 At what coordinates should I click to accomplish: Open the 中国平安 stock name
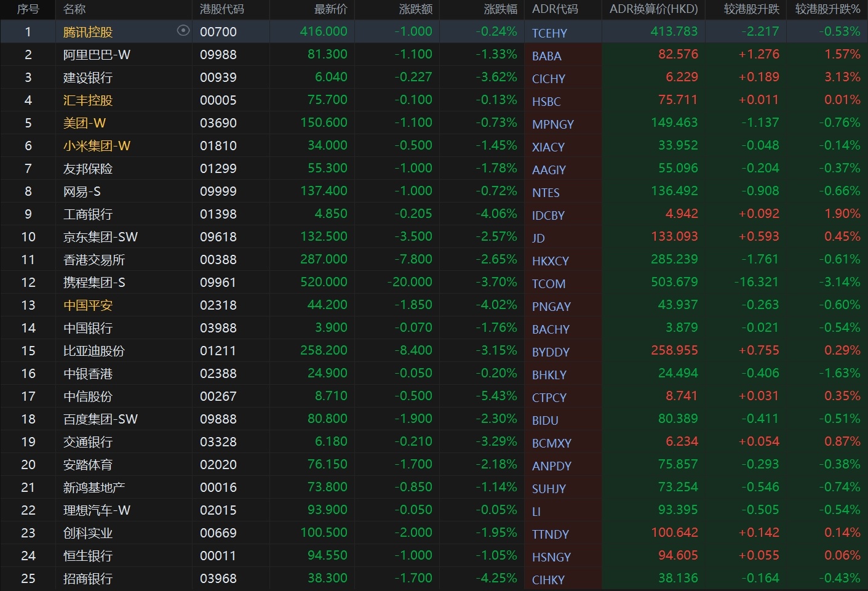pyautogui.click(x=87, y=305)
